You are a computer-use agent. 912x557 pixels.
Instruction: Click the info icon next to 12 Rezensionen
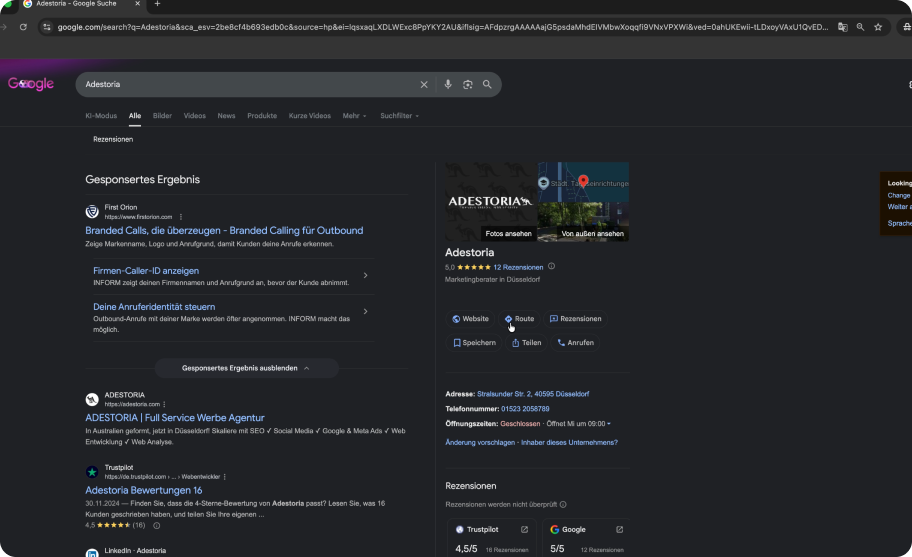point(551,266)
